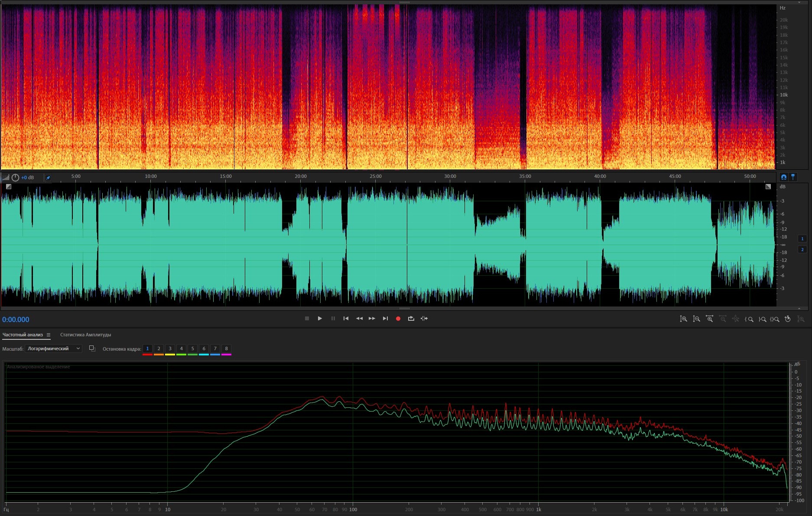Click the zoom to time stopwatch icon
The height and width of the screenshot is (516, 812).
[788, 319]
